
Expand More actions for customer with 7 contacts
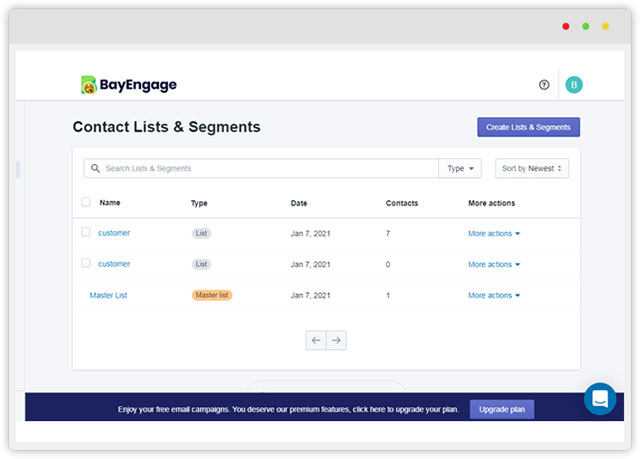click(x=494, y=233)
